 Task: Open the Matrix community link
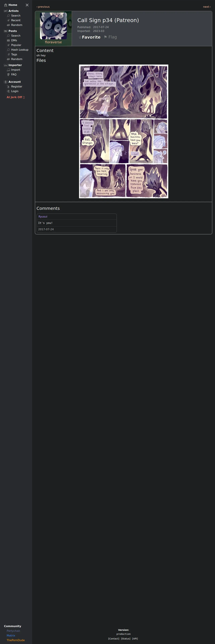tap(11, 635)
